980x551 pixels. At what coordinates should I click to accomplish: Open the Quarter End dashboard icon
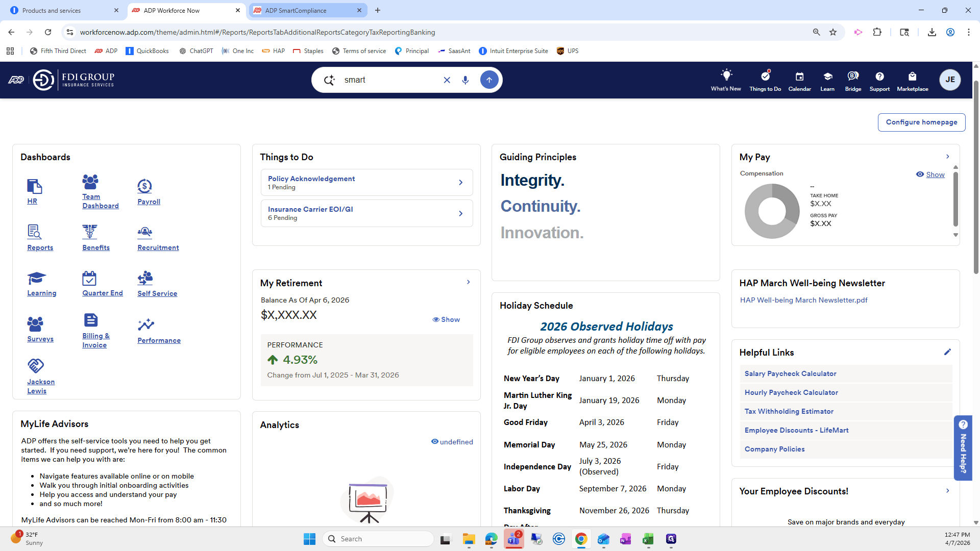pyautogui.click(x=89, y=278)
